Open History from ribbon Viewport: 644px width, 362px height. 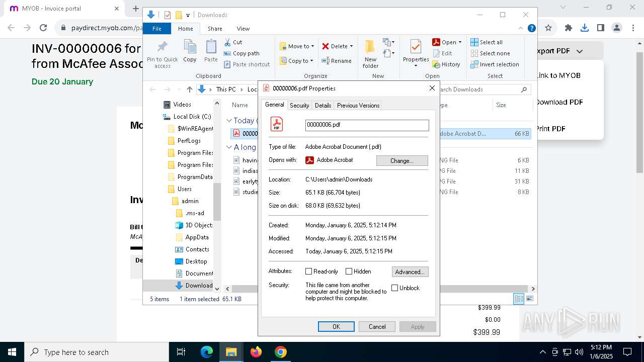tap(446, 64)
